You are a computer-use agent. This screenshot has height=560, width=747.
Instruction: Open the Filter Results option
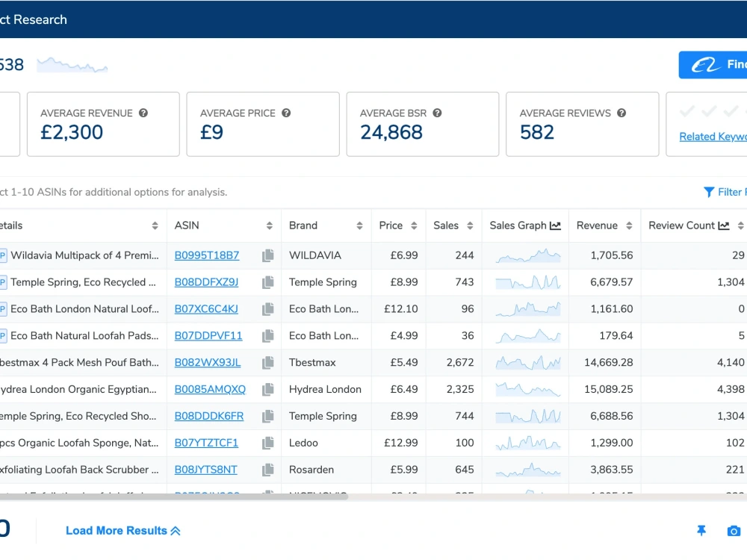[x=725, y=192]
